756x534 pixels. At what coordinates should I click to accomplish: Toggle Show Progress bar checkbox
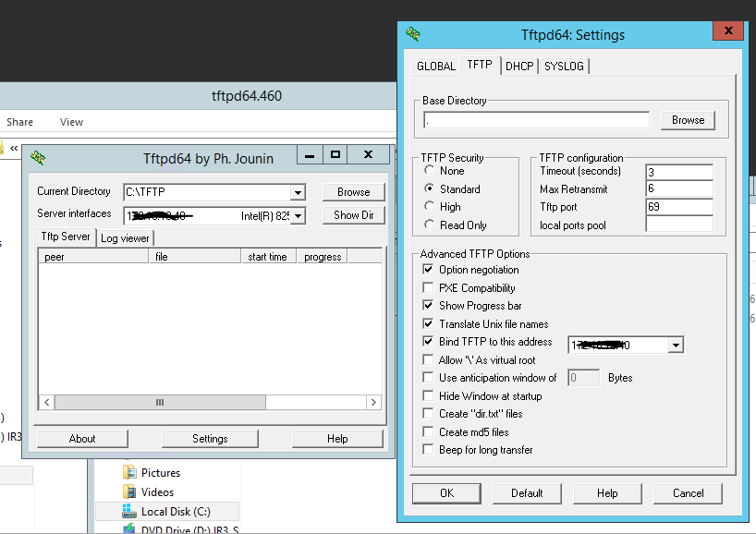click(x=428, y=306)
